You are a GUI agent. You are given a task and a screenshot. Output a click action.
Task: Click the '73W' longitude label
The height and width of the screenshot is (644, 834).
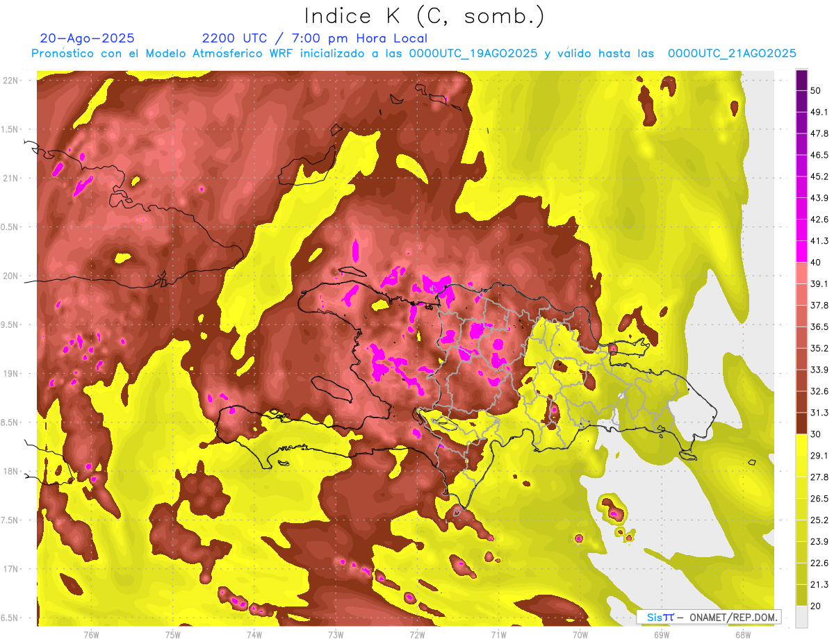coord(336,634)
